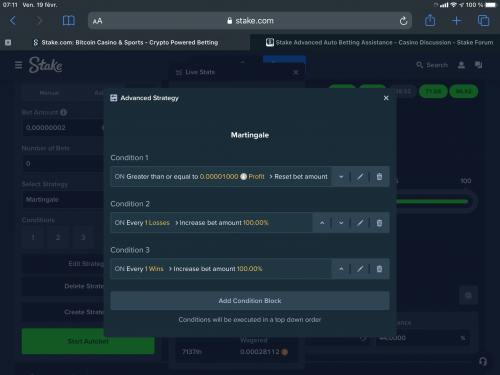500x375 pixels.
Task: Open a new Safari tab
Action: 456,21
